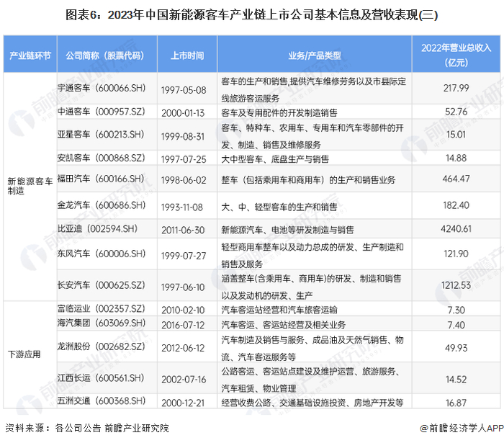Select listing date '2000-12-21'

click(x=183, y=403)
